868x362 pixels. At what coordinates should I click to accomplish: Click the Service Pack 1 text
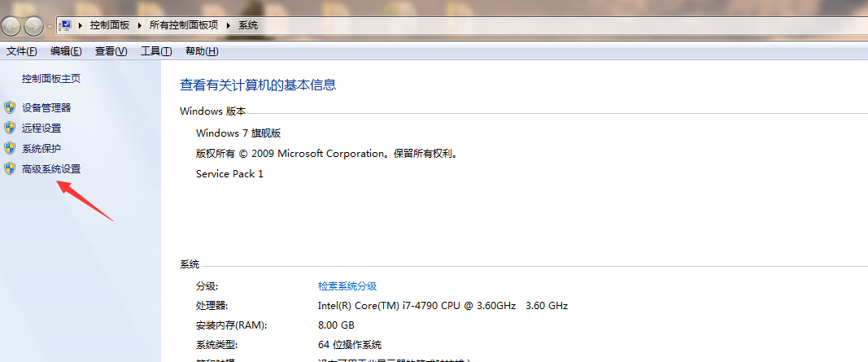(x=229, y=174)
